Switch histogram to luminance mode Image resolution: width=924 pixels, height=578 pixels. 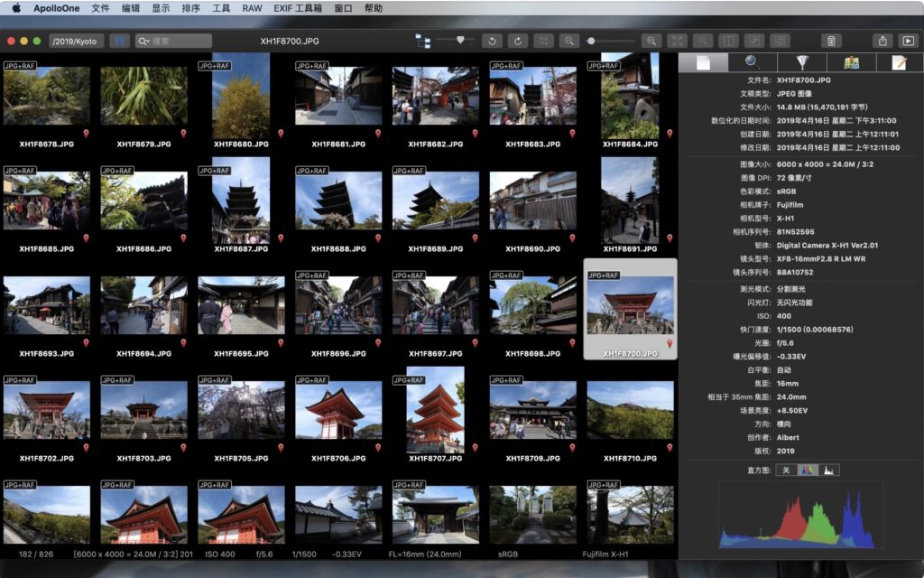coord(829,471)
